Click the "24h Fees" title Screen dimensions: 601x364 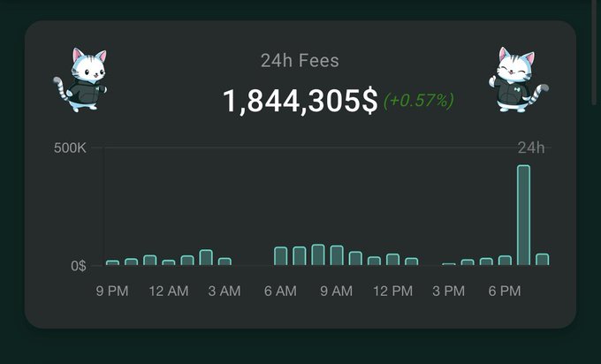[300, 61]
